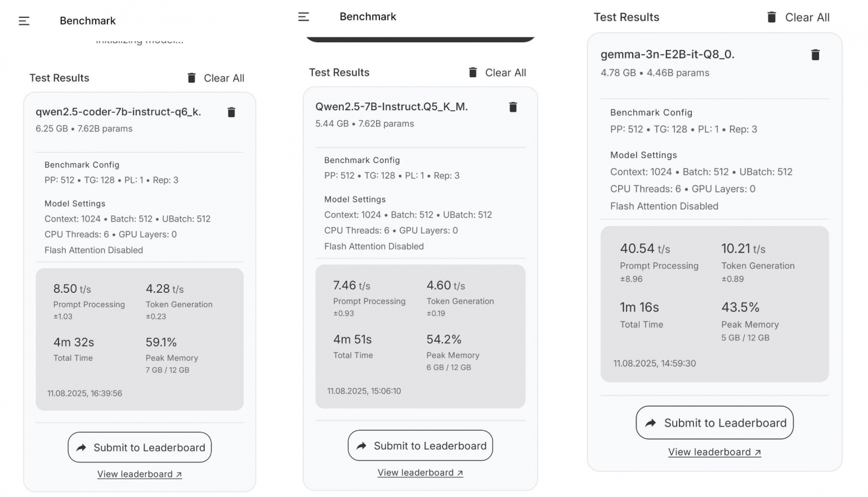Open View leaderboard link under Qwen2.5-7B-Instruct card
The width and height of the screenshot is (868, 497).
[420, 473]
